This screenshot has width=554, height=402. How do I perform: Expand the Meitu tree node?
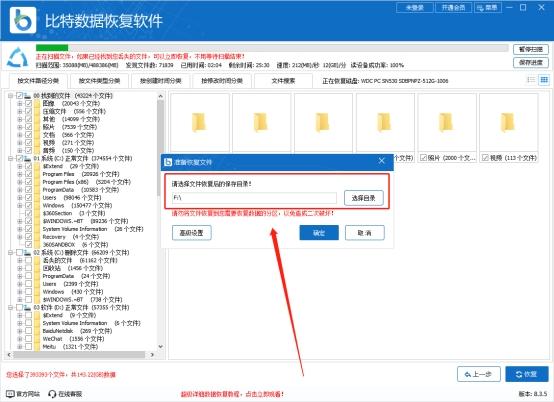coord(20,347)
